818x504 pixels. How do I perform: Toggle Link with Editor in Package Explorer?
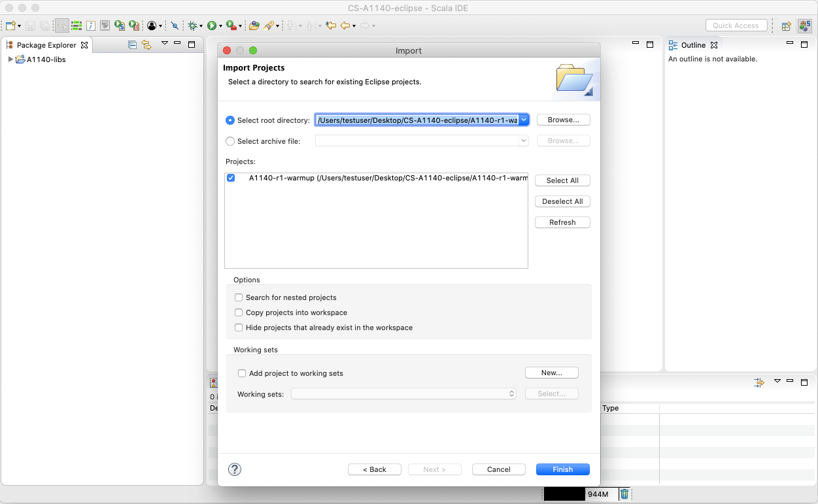[x=146, y=45]
